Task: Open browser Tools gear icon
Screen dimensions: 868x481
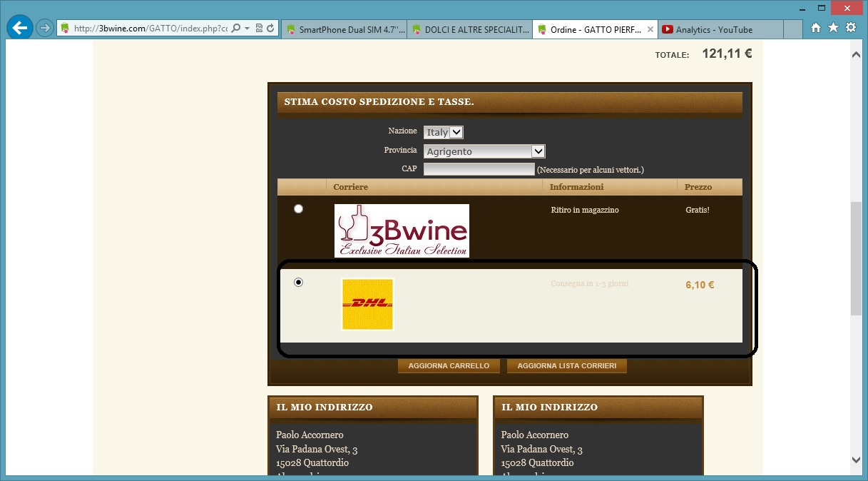Action: (851, 28)
